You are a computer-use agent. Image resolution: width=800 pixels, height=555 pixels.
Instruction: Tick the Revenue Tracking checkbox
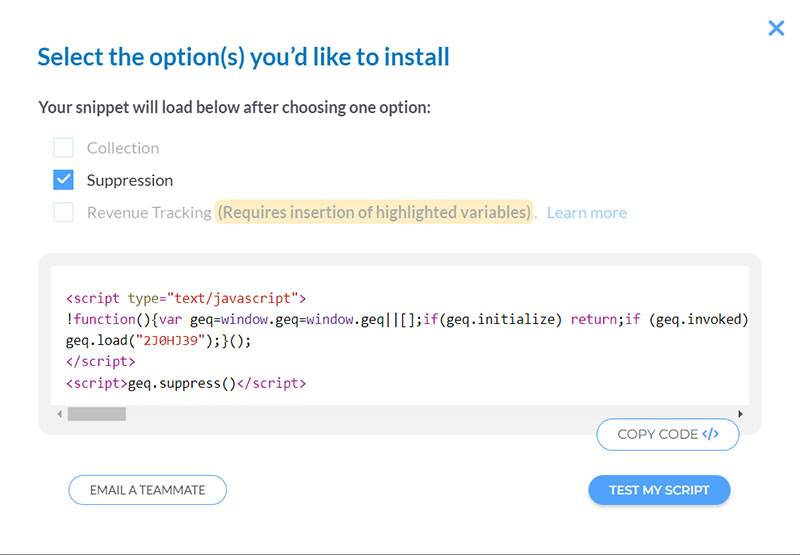pos(64,212)
